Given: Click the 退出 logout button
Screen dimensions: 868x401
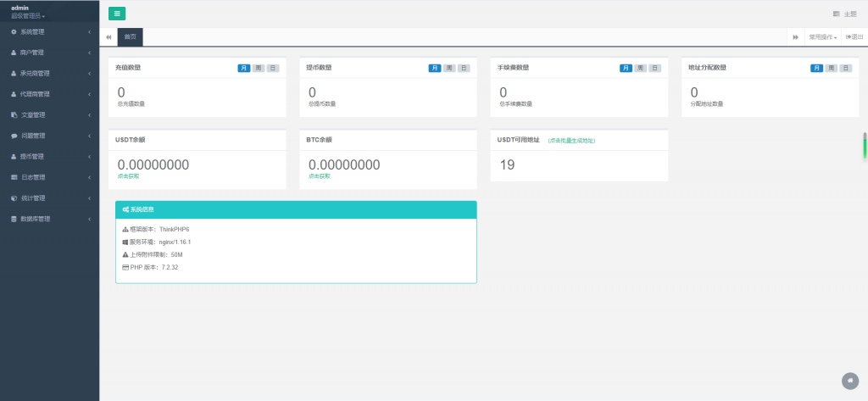Looking at the screenshot, I should coord(854,37).
